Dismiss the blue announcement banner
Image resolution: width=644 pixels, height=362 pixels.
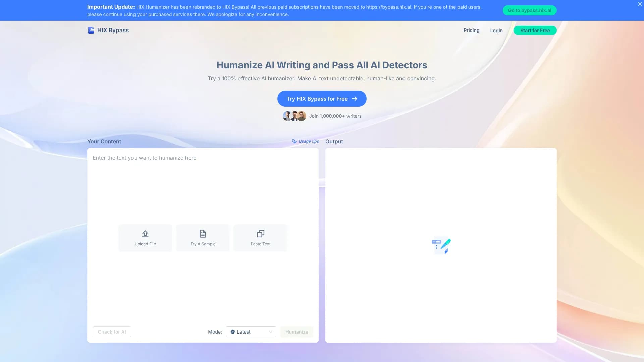(x=640, y=4)
